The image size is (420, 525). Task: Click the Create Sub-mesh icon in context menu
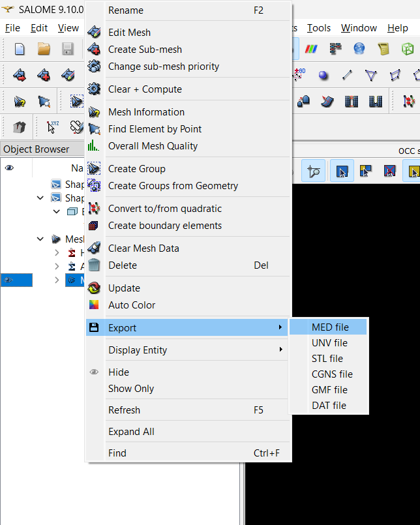94,49
